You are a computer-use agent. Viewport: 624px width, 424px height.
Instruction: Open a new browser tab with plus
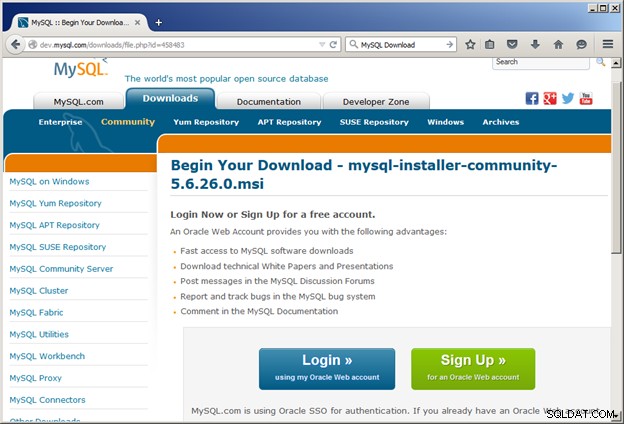158,23
